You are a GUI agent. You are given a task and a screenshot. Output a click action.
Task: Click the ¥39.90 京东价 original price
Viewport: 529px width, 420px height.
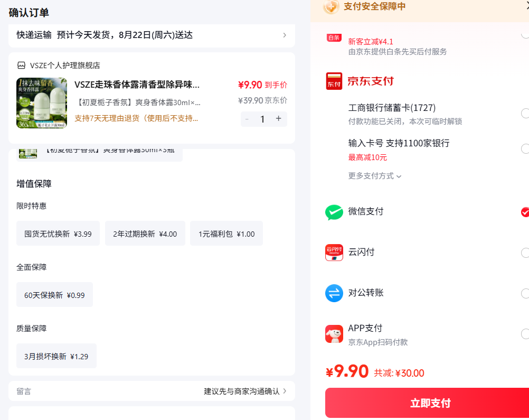point(262,100)
